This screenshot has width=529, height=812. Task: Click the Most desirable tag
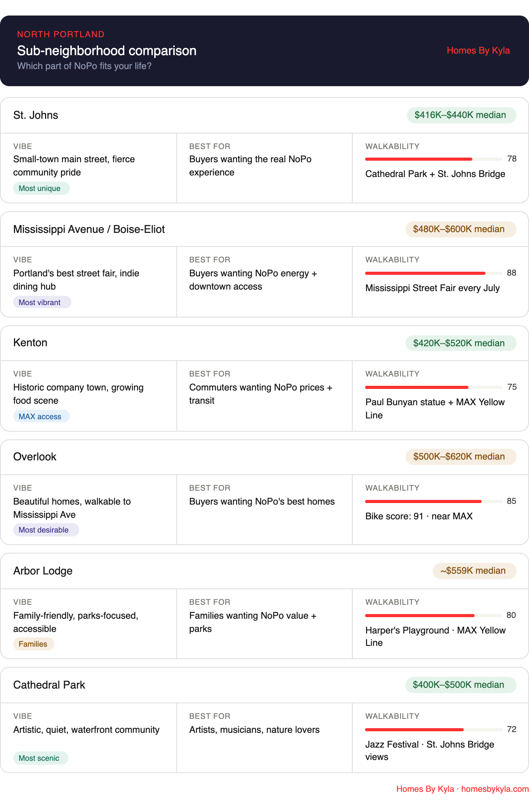46,530
